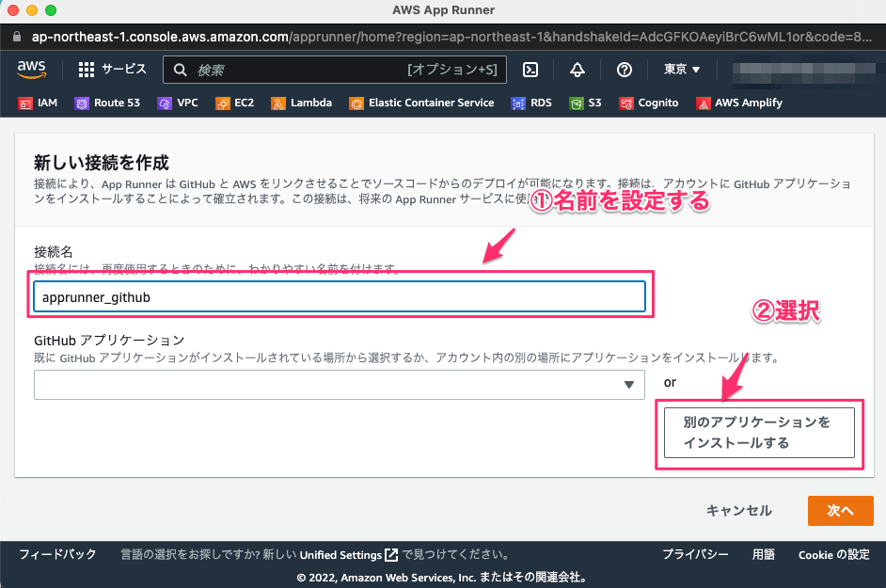Click the Elastic Container Service icon
The image size is (886, 588).
click(x=356, y=103)
